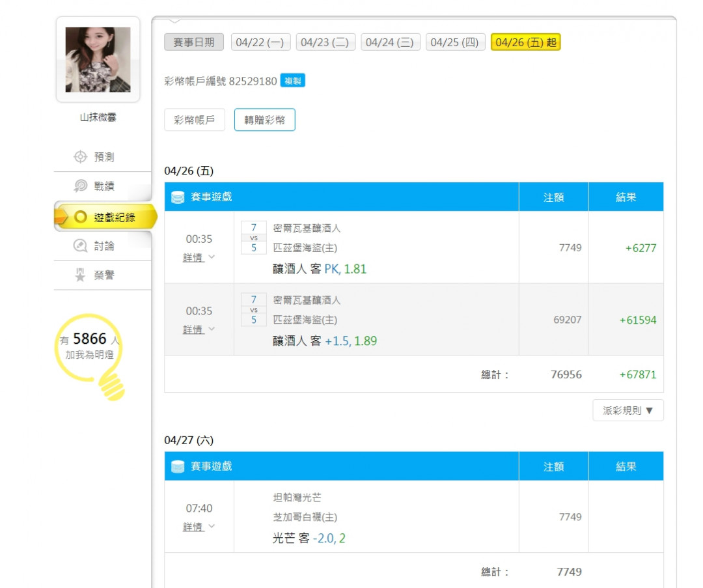Click 7 vs 5 score box in second row
Viewport: 703px width, 588px height.
point(254,309)
